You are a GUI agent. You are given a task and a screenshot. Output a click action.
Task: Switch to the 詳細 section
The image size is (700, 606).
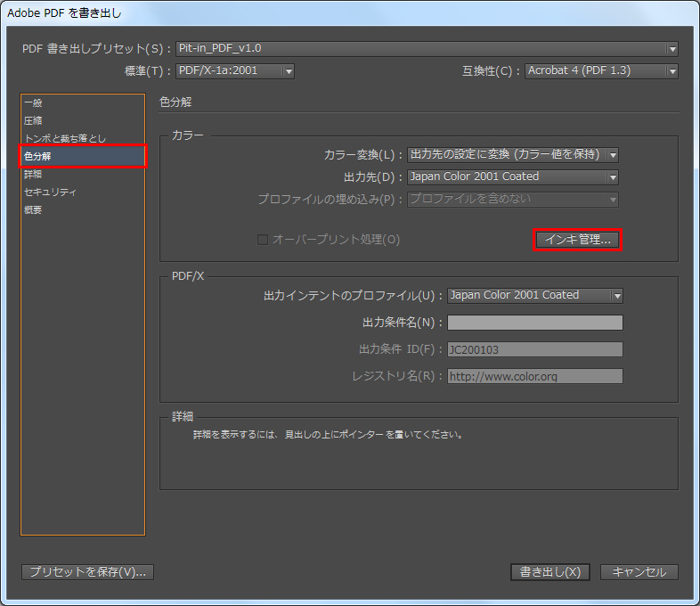(33, 175)
